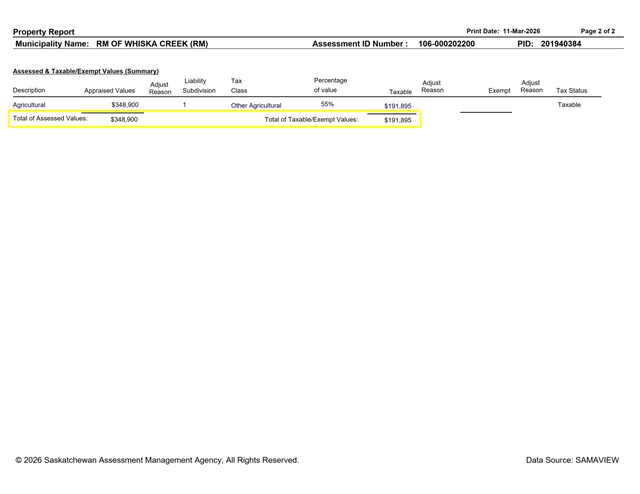Screen dimensions: 640x494
Task: Click the Data Source: SAMAVIEW footer text
Action: tap(572, 460)
